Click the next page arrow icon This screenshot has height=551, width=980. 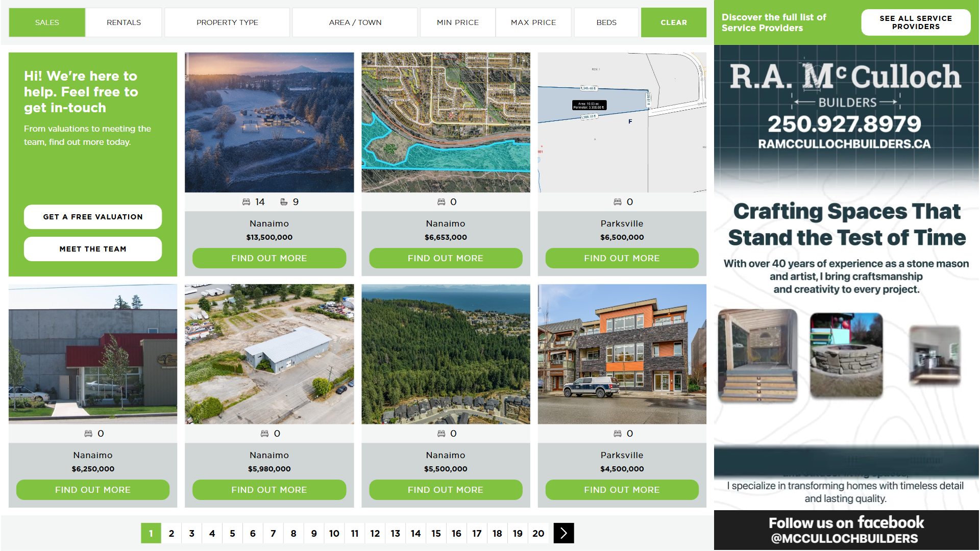[563, 533]
